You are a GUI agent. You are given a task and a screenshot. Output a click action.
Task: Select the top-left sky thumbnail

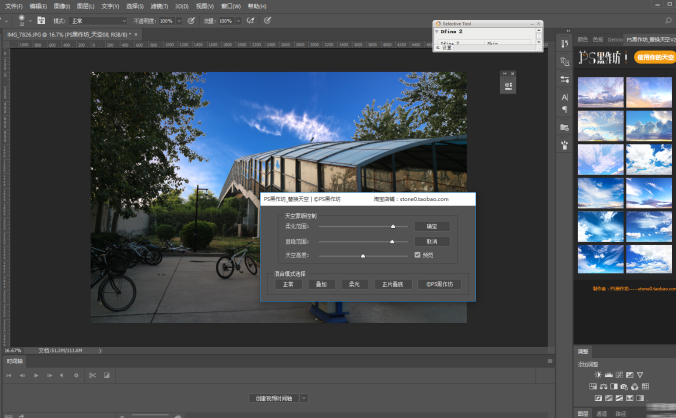pos(601,92)
